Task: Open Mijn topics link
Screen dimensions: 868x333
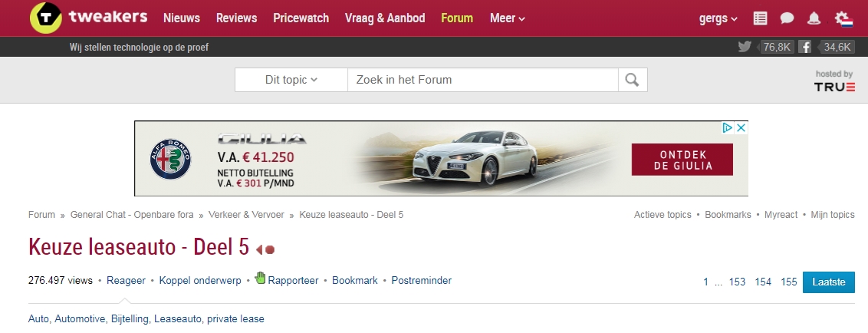Action: (x=833, y=214)
